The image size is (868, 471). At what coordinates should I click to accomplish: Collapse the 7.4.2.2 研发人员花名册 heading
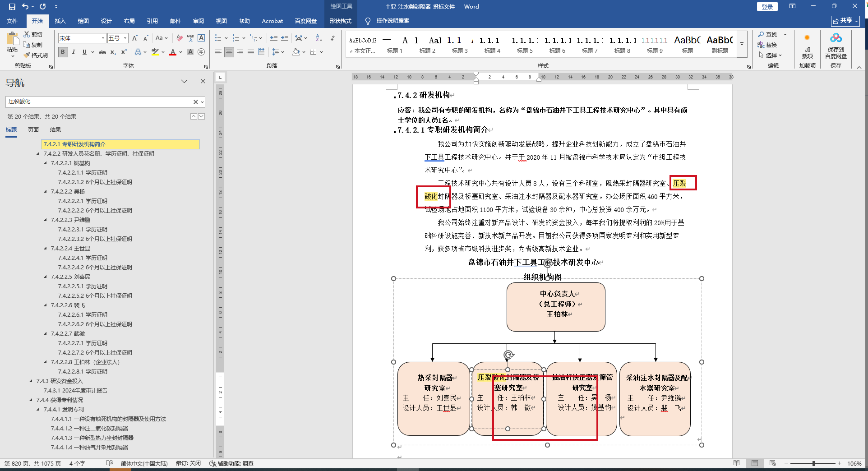(38, 154)
